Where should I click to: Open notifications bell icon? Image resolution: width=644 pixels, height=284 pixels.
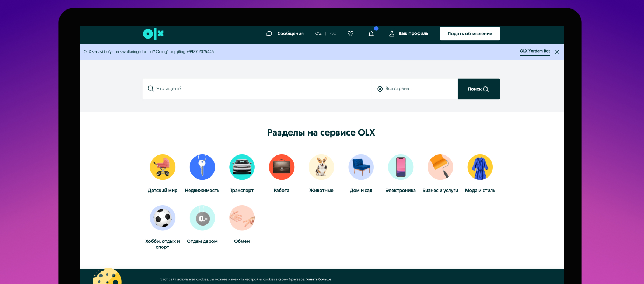point(371,34)
